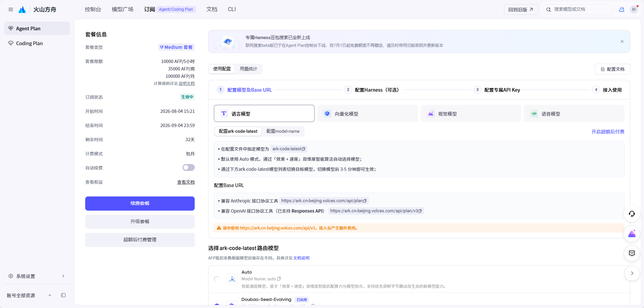The width and height of the screenshot is (644, 308).
Task: Expand the 账号全部资源 chevron
Action: pyautogui.click(x=50, y=295)
